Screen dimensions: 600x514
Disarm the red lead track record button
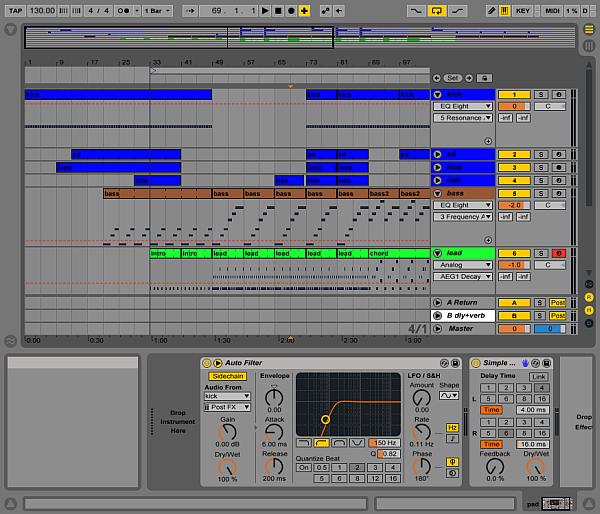pos(559,253)
